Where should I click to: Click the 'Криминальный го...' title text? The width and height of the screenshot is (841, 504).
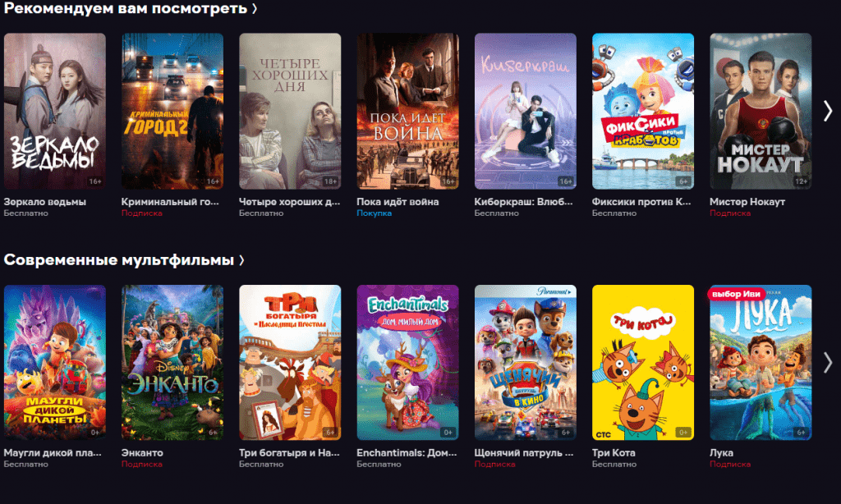coord(170,202)
